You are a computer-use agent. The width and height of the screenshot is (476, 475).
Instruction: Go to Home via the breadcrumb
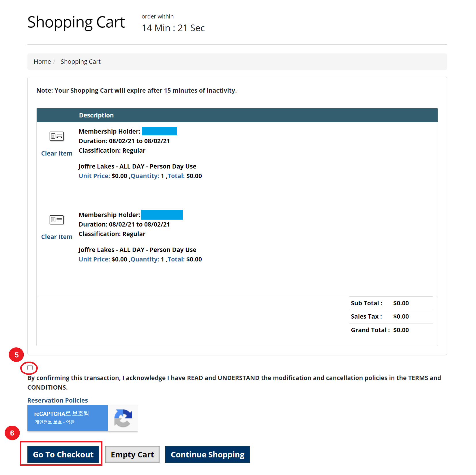point(42,62)
